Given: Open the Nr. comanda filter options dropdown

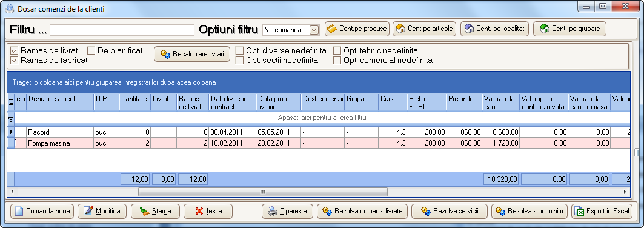Looking at the screenshot, I should click(x=314, y=30).
